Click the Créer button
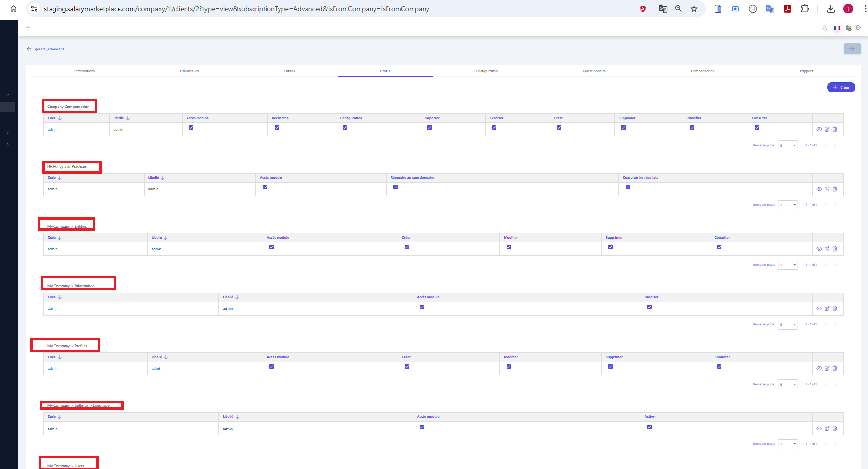Viewport: 868px width, 469px height. point(841,87)
